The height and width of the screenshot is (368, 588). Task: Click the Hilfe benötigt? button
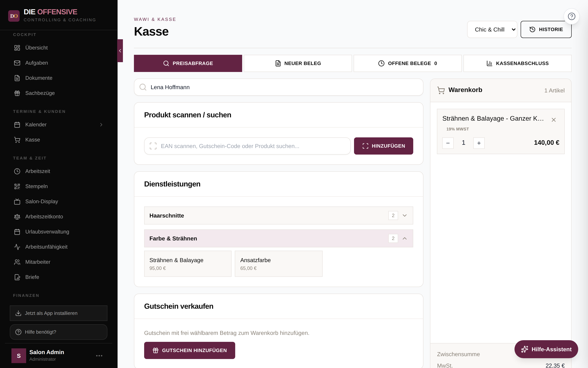(x=59, y=332)
